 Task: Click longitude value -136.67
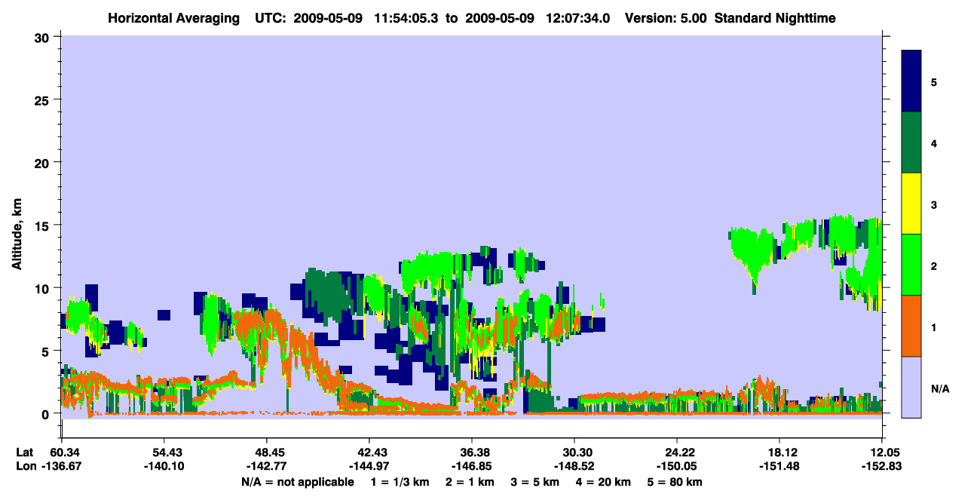tap(62, 466)
